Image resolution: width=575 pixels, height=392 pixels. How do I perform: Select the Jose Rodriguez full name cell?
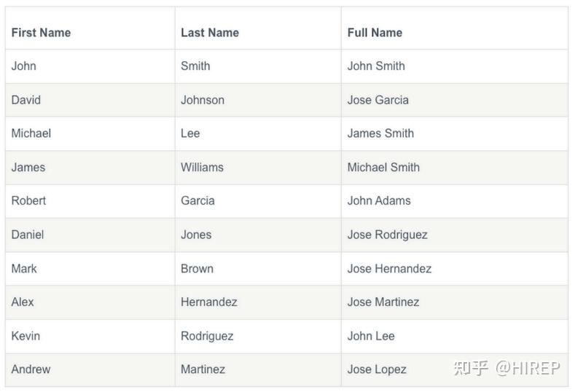coord(387,235)
